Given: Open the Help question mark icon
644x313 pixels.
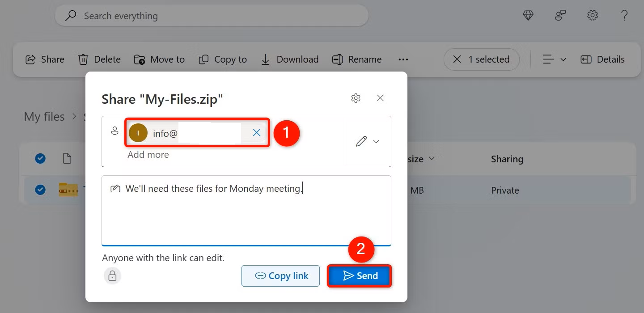Looking at the screenshot, I should pos(625,16).
